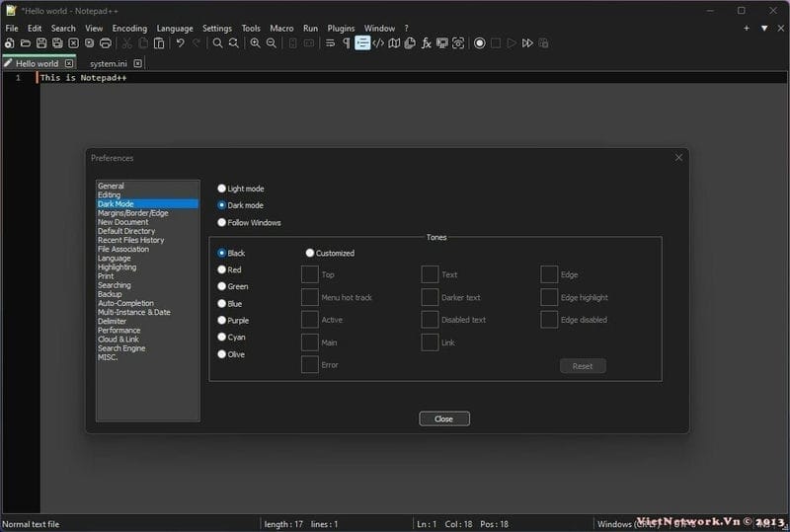Image resolution: width=790 pixels, height=532 pixels.
Task: Click the New file toolbar icon
Action: 9,43
